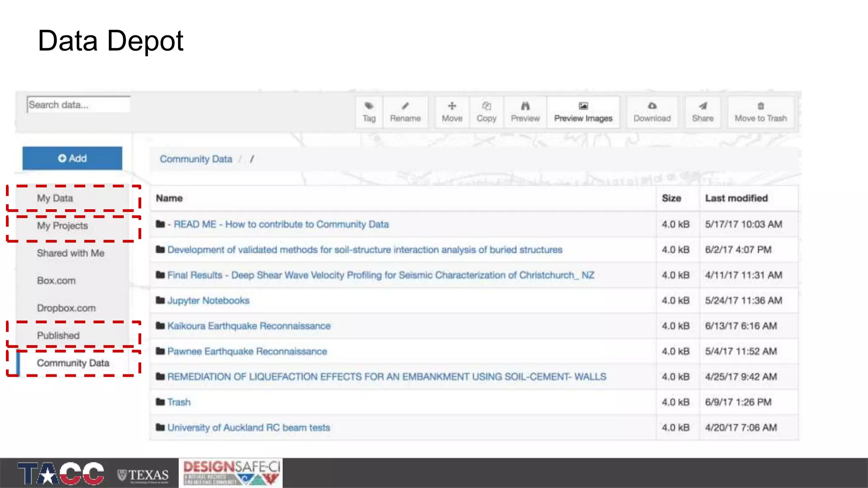This screenshot has height=488, width=868.
Task: Click the Tag toolbar icon
Action: (x=369, y=106)
